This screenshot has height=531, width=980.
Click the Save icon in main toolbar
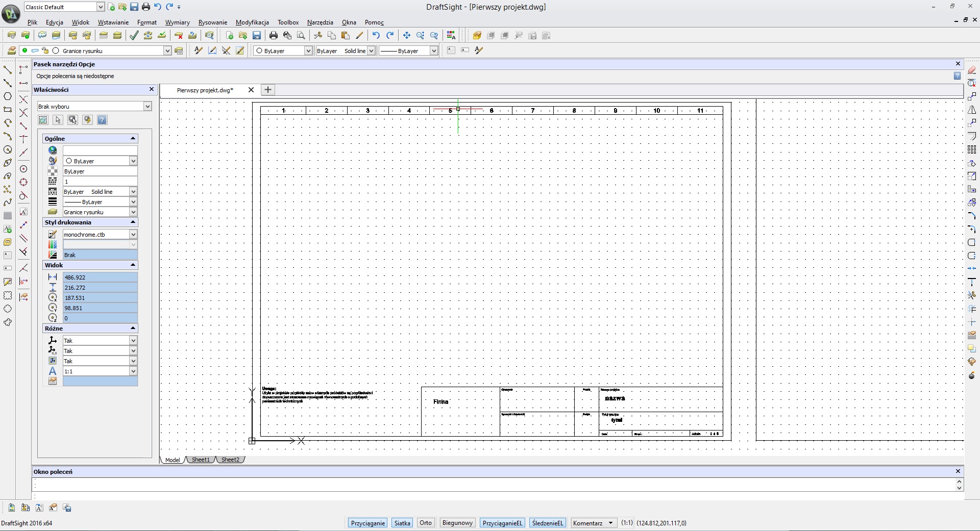coord(257,35)
